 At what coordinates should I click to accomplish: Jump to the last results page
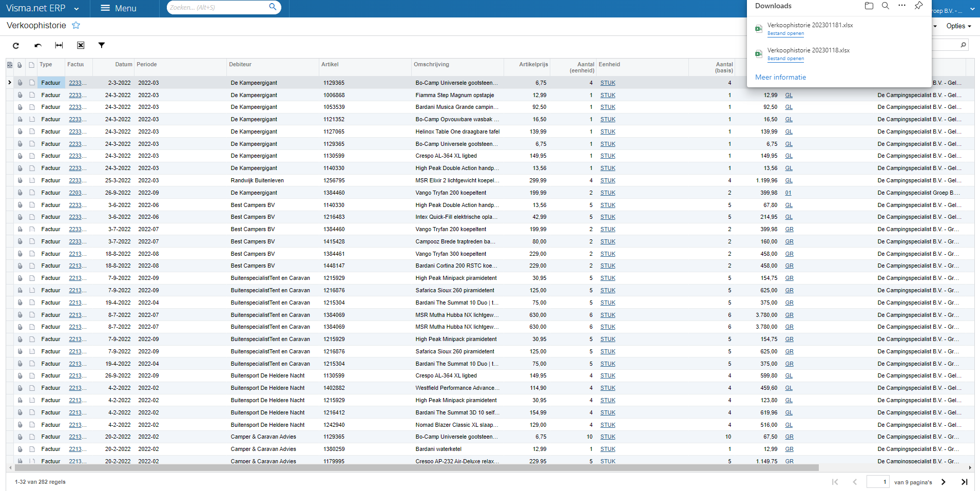964,482
